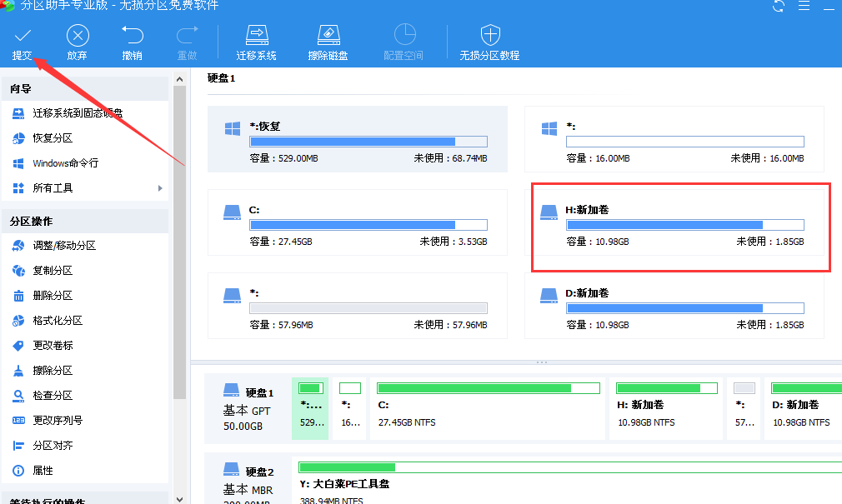Select Y: 大白菜PE工具盘 partition block
842x504 pixels.
567,481
